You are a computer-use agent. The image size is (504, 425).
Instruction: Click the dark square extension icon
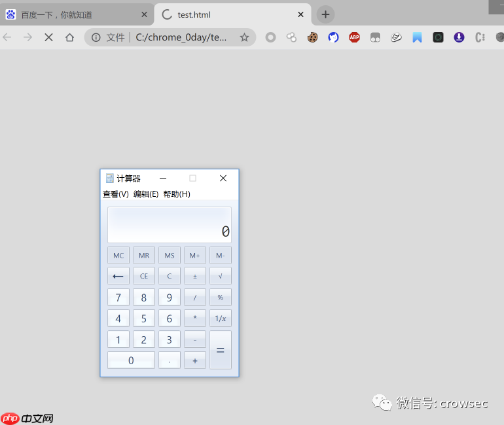438,37
